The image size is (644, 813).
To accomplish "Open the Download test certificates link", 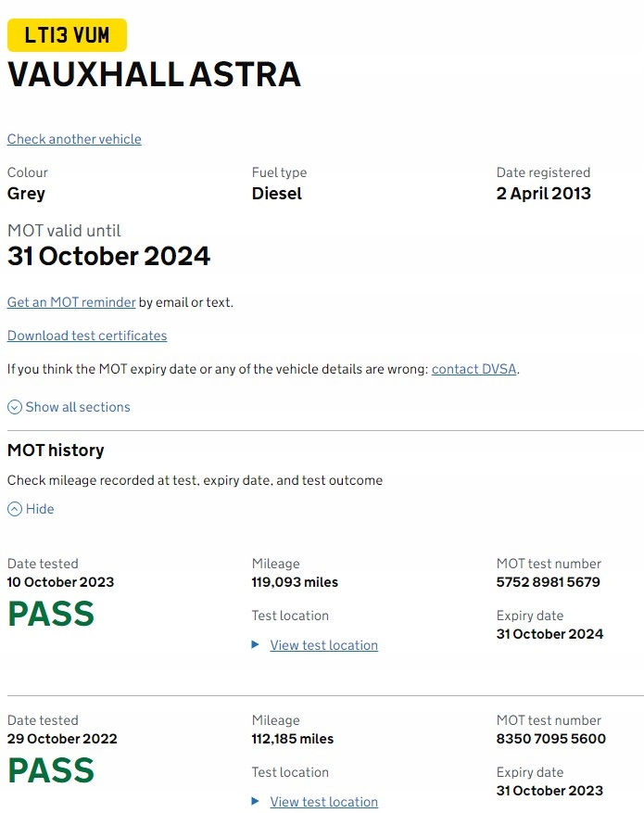I will tap(87, 336).
